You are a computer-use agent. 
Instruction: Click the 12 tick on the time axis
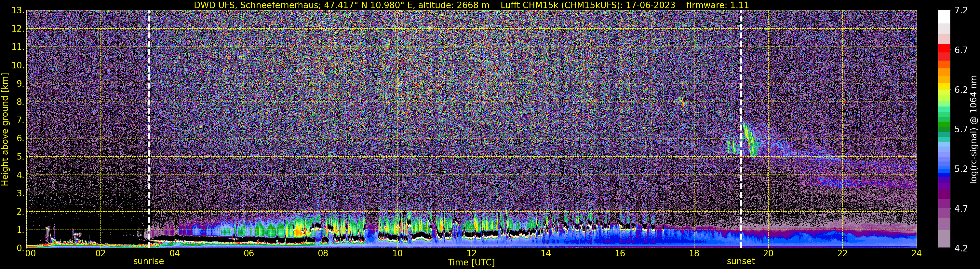[471, 253]
